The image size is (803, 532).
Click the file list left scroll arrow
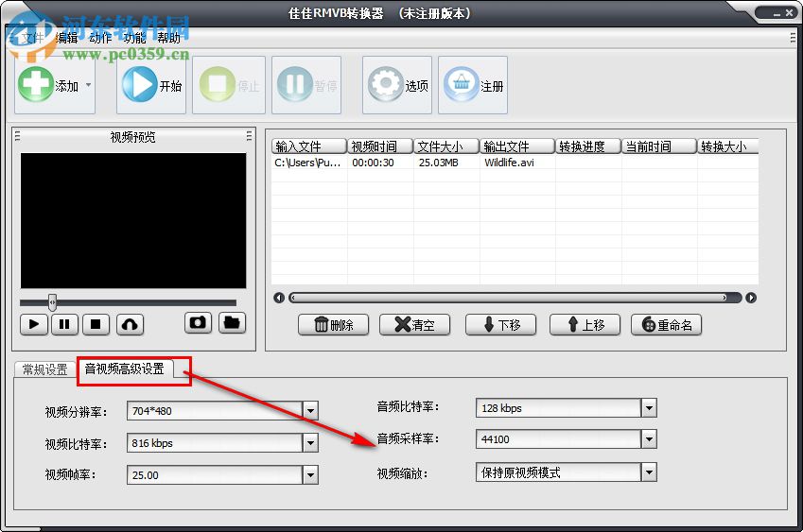[279, 298]
